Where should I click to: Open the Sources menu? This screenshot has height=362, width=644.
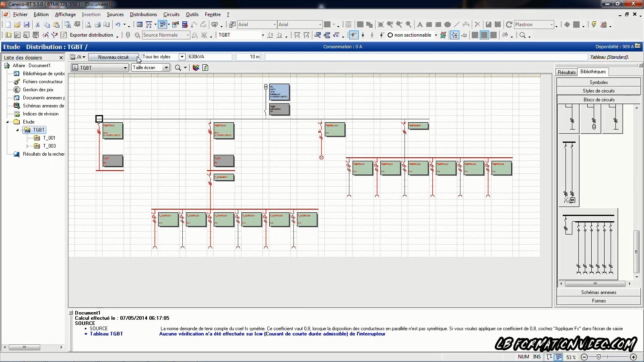(115, 14)
